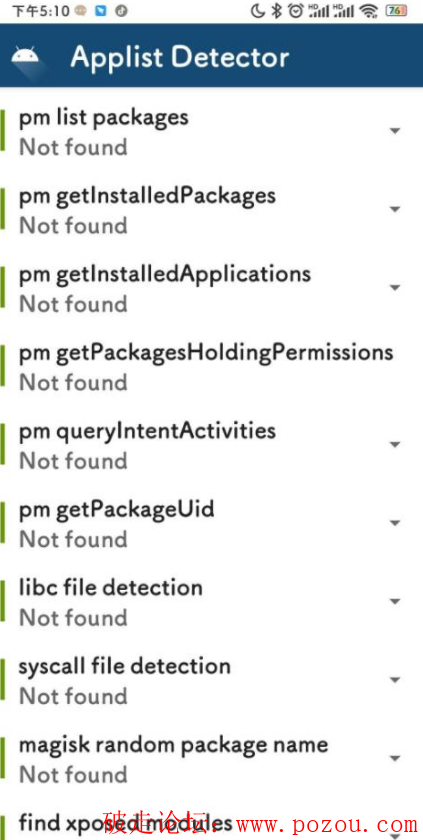Expand the pm list packages arrow

[395, 131]
